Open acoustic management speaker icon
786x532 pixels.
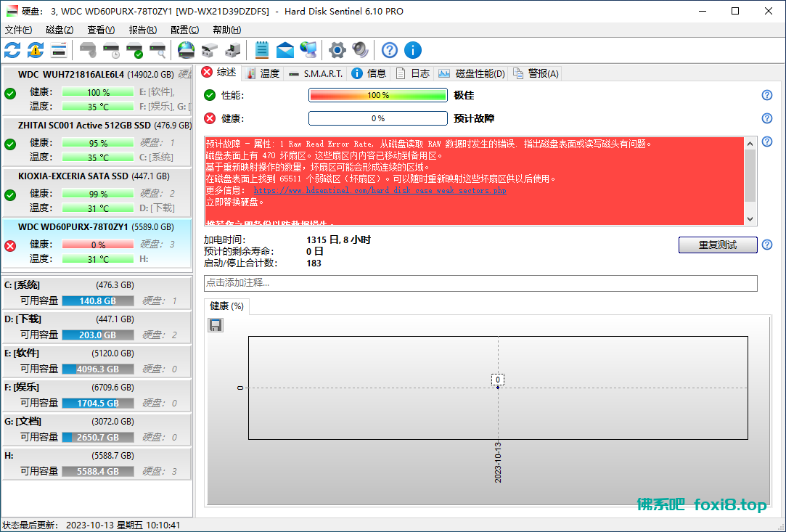[x=359, y=50]
